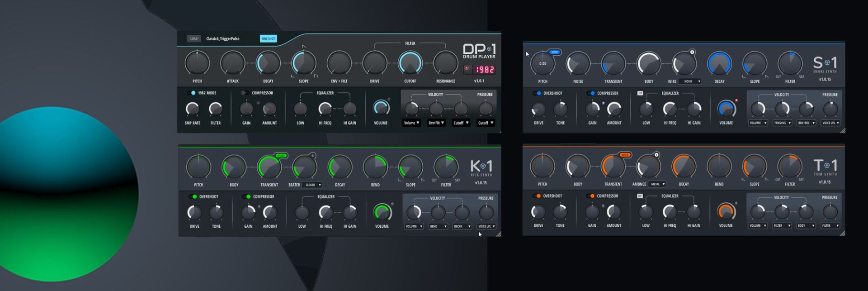
Task: Toggle the T-1 Compressor switch
Action: tap(590, 196)
